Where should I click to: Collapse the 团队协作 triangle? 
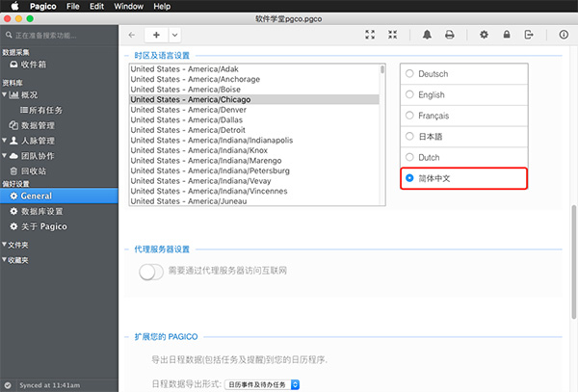4,155
